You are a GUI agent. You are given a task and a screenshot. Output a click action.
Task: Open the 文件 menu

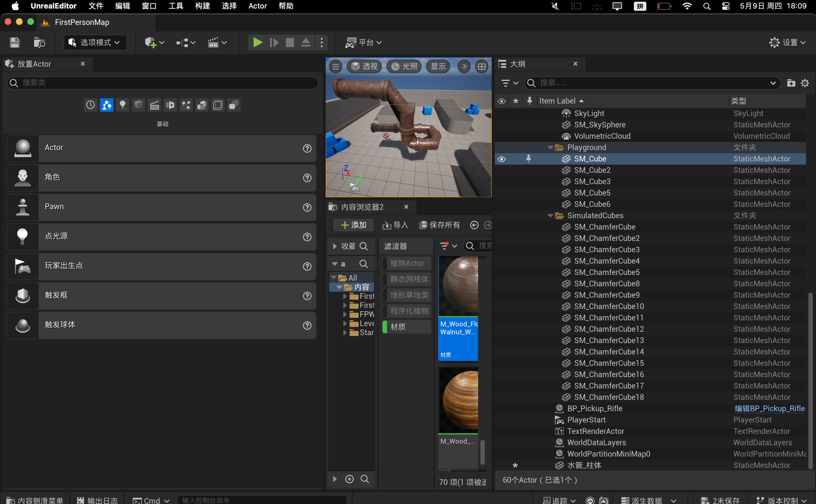96,6
